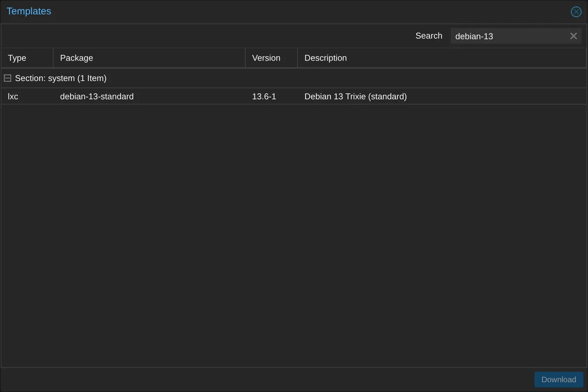
Task: Close the Templates dialog
Action: coord(576,12)
